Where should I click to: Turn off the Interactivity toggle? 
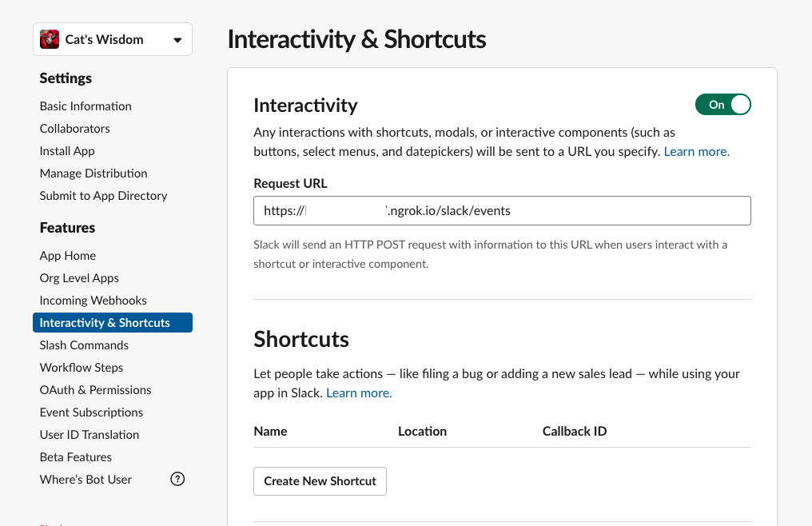pos(723,105)
